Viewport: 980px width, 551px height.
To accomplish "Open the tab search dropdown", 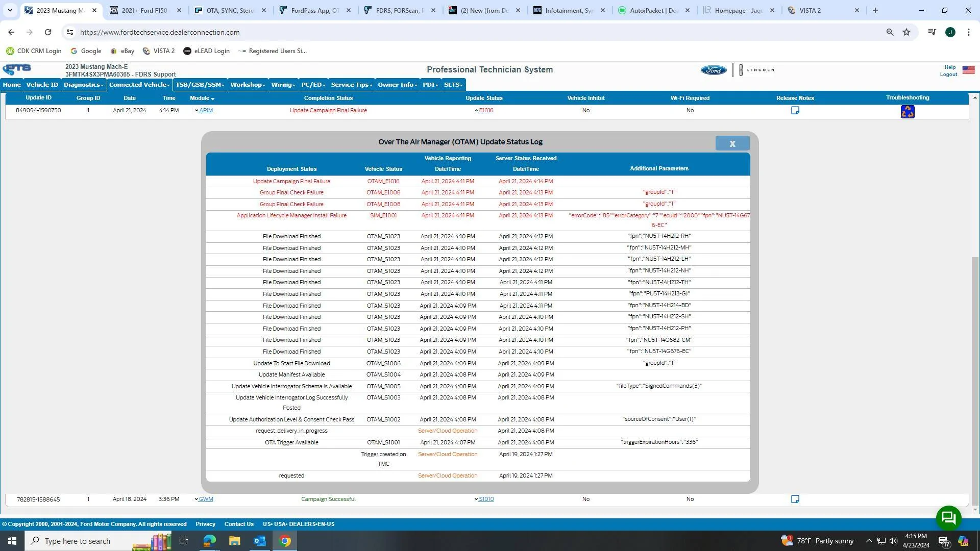I will click(10, 10).
